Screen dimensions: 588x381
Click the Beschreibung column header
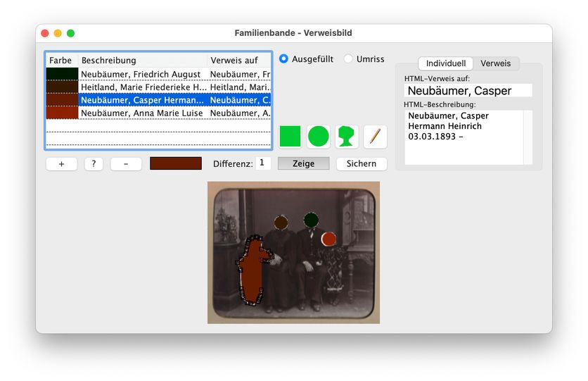[x=143, y=61]
